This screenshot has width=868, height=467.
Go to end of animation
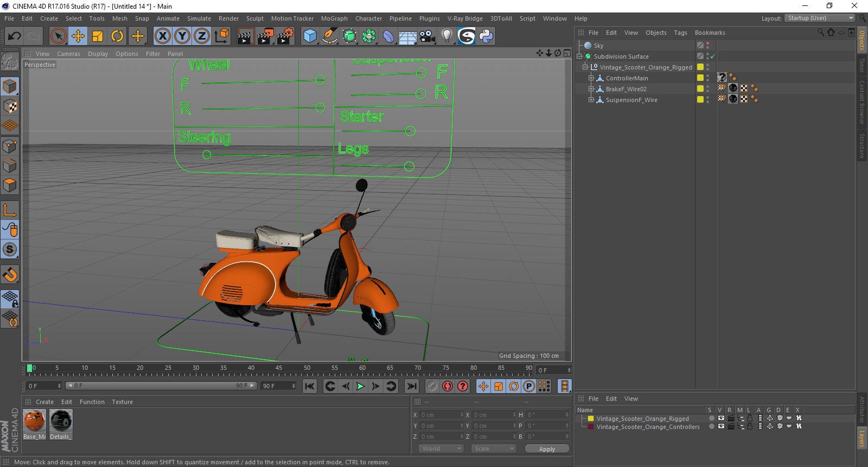click(x=412, y=386)
